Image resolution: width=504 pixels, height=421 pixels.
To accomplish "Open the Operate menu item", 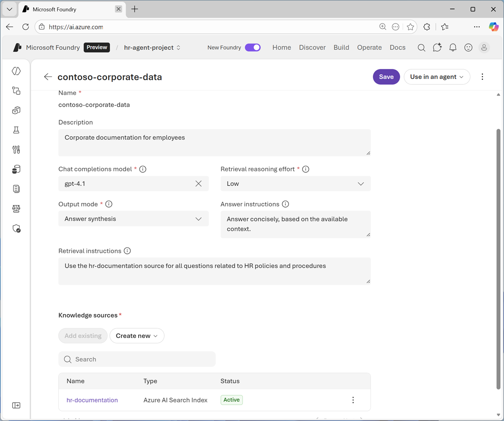I will [x=369, y=47].
